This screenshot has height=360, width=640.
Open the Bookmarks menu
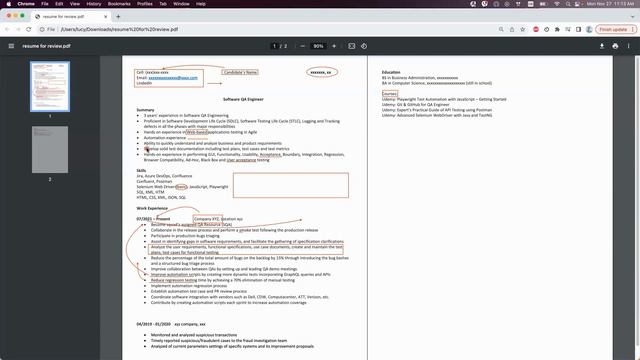pyautogui.click(x=119, y=4)
